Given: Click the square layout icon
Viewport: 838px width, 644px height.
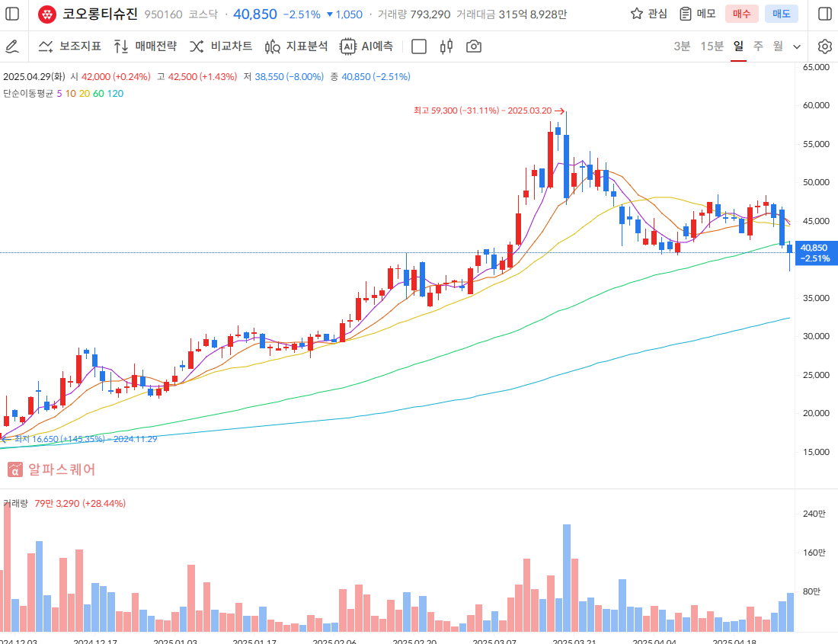Looking at the screenshot, I should pos(419,47).
